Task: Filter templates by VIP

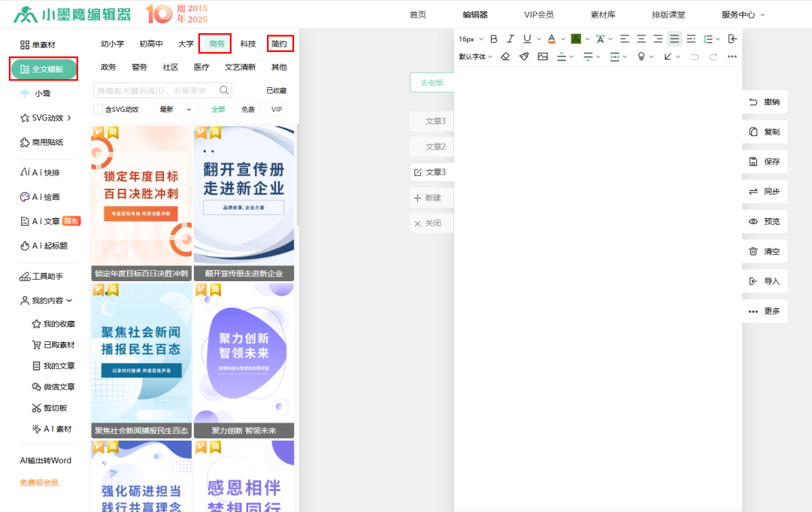Action: coord(277,110)
